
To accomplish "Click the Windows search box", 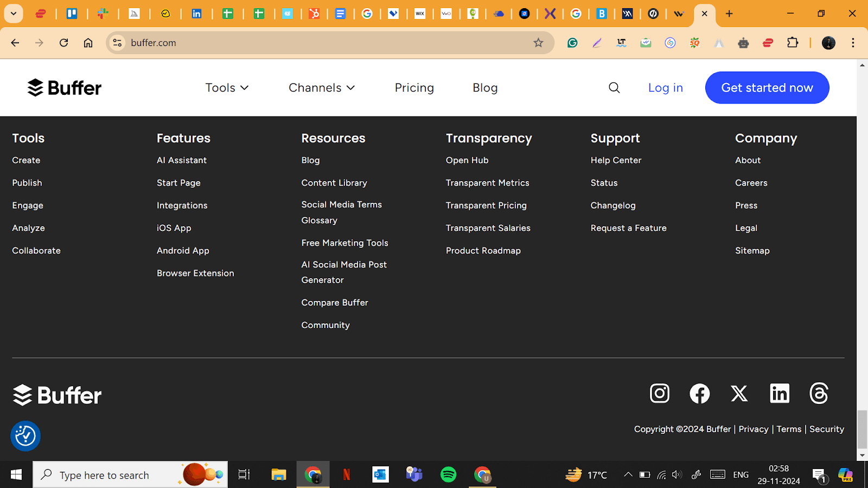I will click(130, 475).
